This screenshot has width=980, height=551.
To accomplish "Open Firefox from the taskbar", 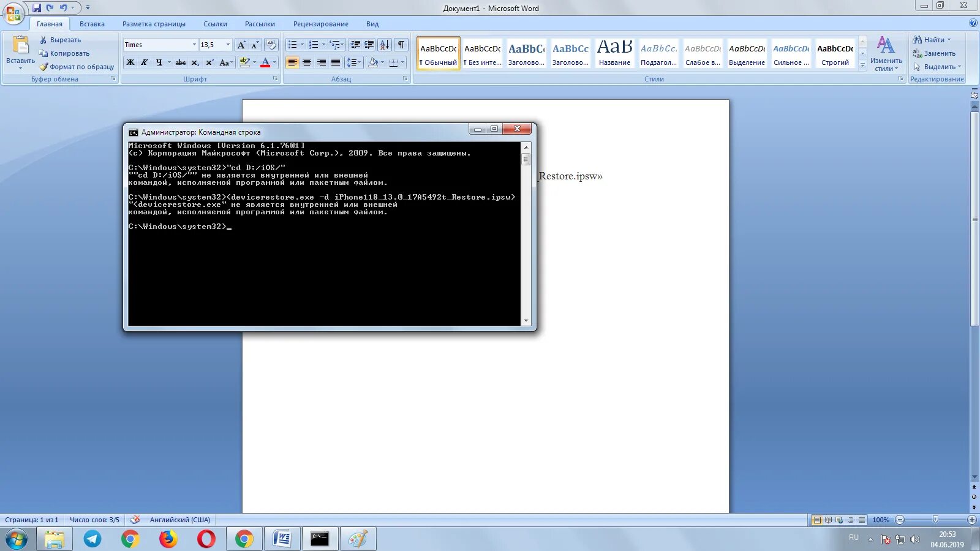I will pos(168,539).
